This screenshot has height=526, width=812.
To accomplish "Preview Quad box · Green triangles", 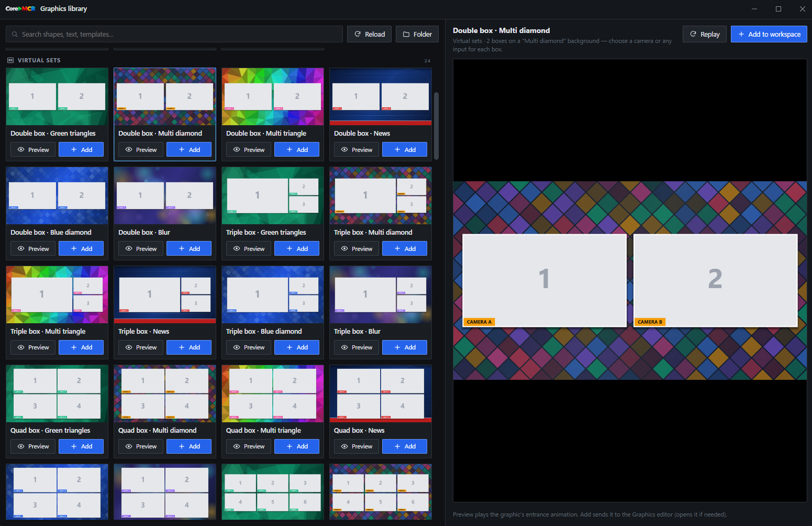I will [x=33, y=446].
